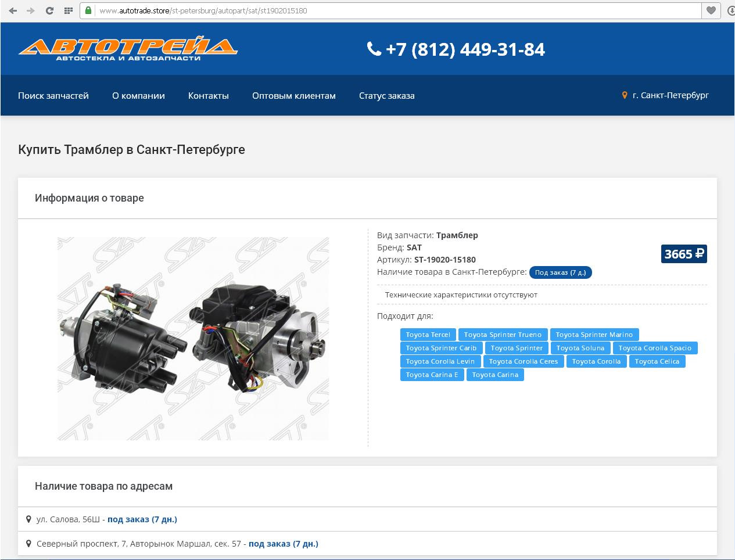The height and width of the screenshot is (560, 735).
Task: Click the Технические характеристики отсутствуют text
Action: click(x=461, y=295)
